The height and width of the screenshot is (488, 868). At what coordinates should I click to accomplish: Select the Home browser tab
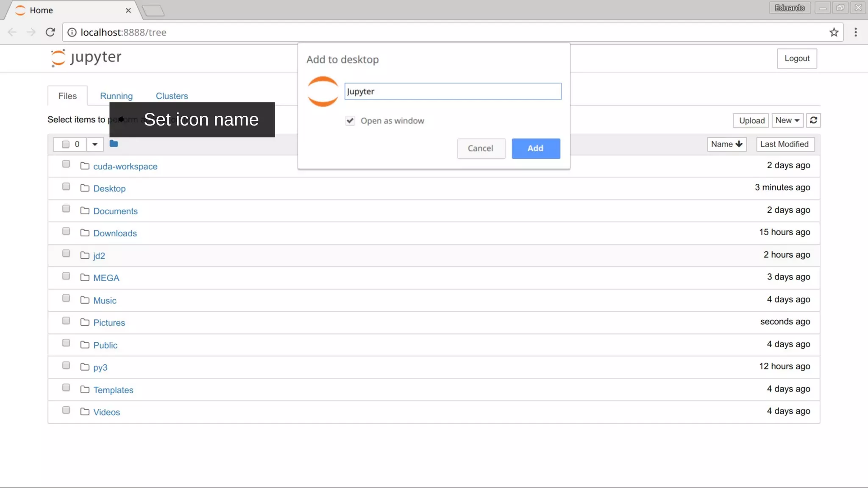[x=72, y=10]
